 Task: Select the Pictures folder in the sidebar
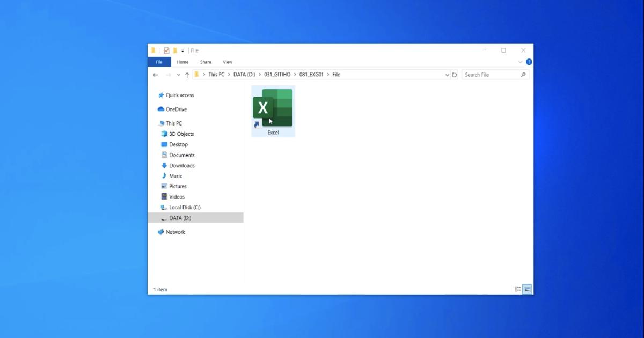(177, 186)
